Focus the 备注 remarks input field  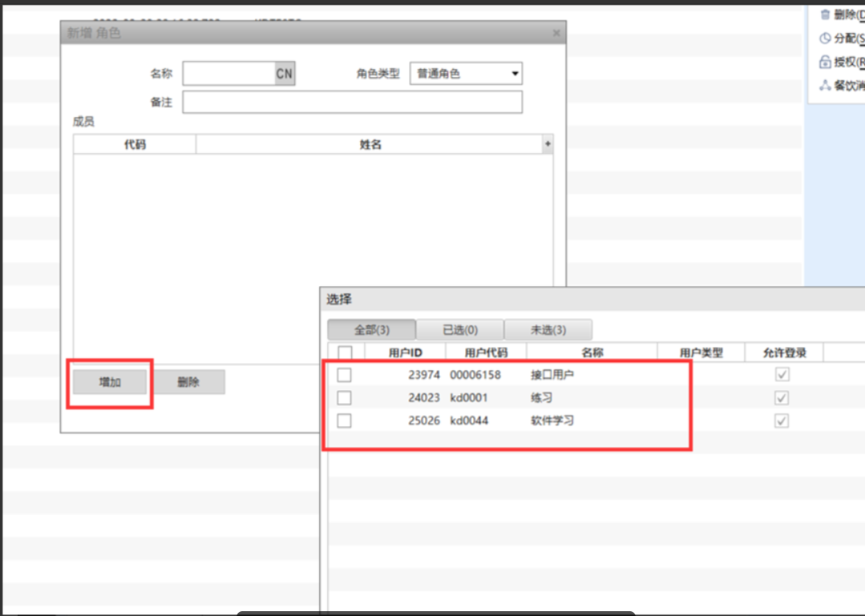352,102
